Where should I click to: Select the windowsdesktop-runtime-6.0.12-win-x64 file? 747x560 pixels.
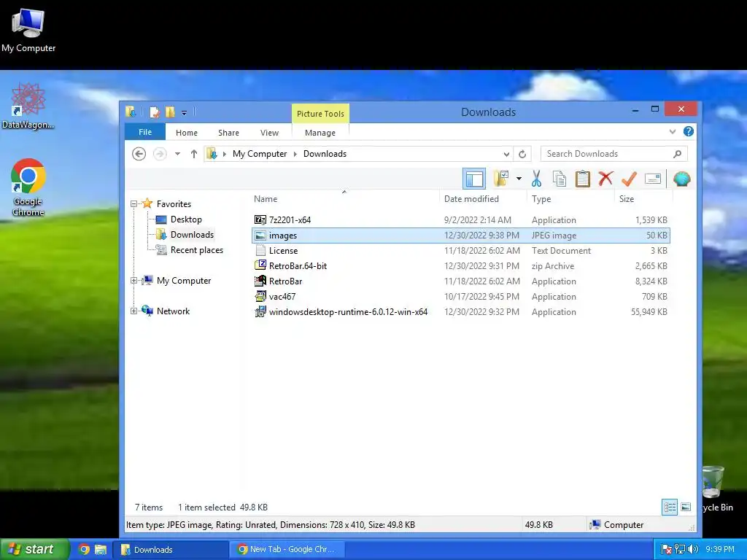461,311
